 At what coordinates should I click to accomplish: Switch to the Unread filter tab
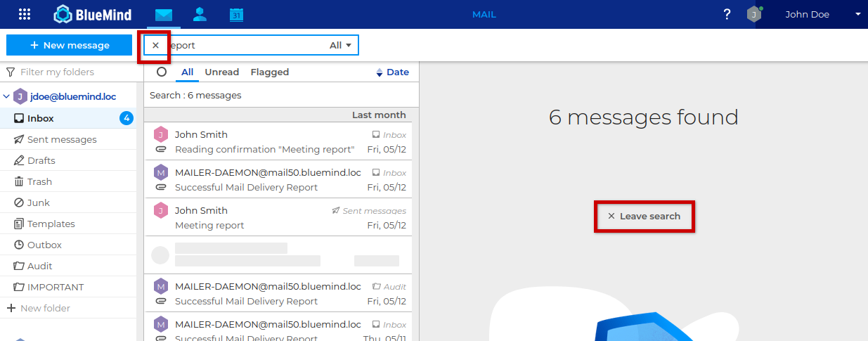click(x=222, y=72)
